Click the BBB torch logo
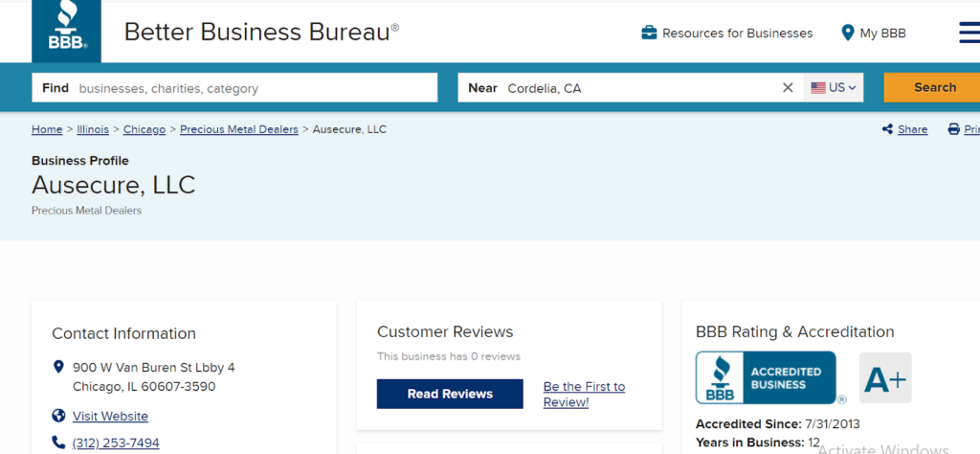Viewport: 980px width, 454px height. tap(66, 32)
